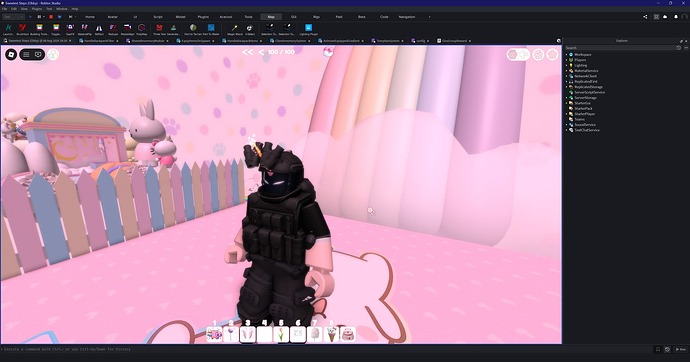
Task: Click the cloud save icon
Action: click(x=665, y=17)
